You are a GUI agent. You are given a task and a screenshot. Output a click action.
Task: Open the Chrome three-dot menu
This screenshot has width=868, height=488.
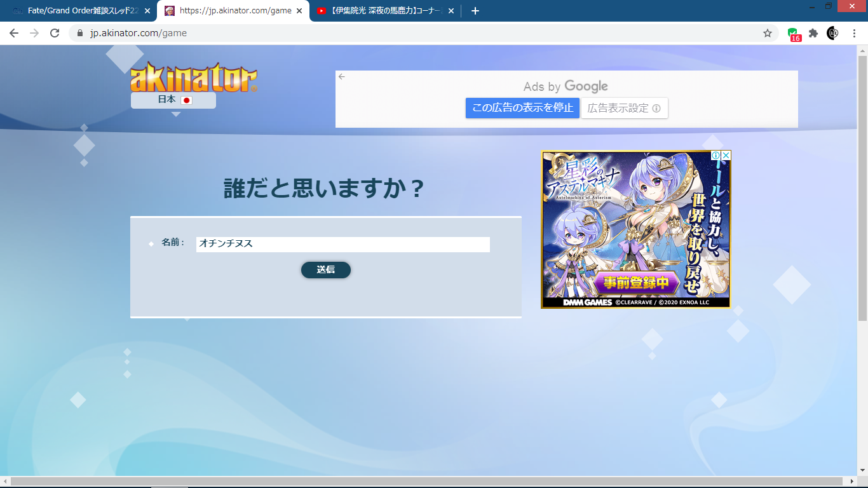pyautogui.click(x=853, y=33)
